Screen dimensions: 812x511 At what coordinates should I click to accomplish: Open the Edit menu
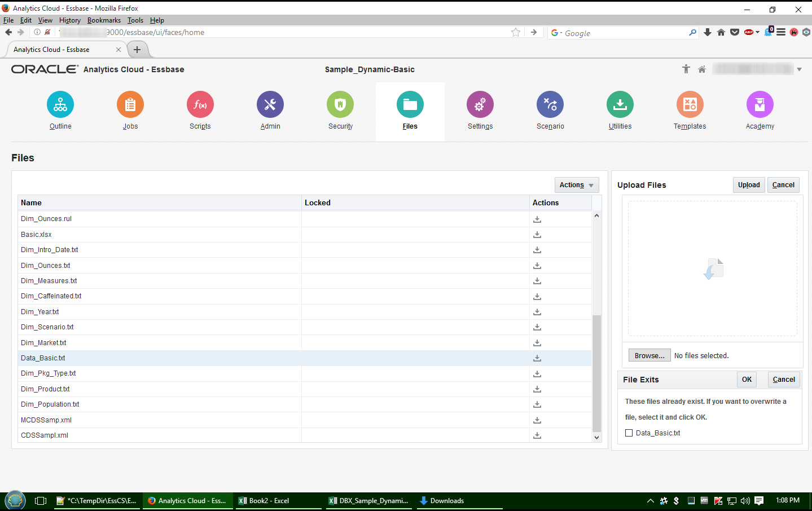click(26, 20)
